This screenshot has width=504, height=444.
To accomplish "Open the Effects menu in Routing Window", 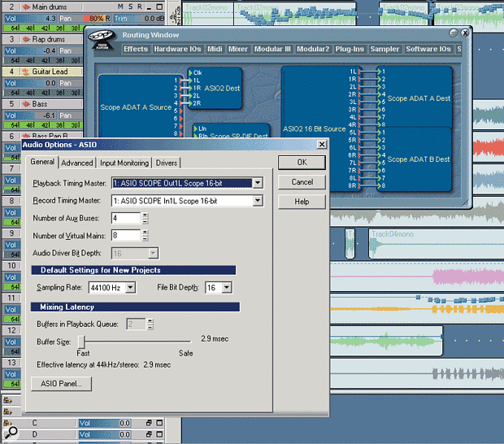I will pos(136,49).
